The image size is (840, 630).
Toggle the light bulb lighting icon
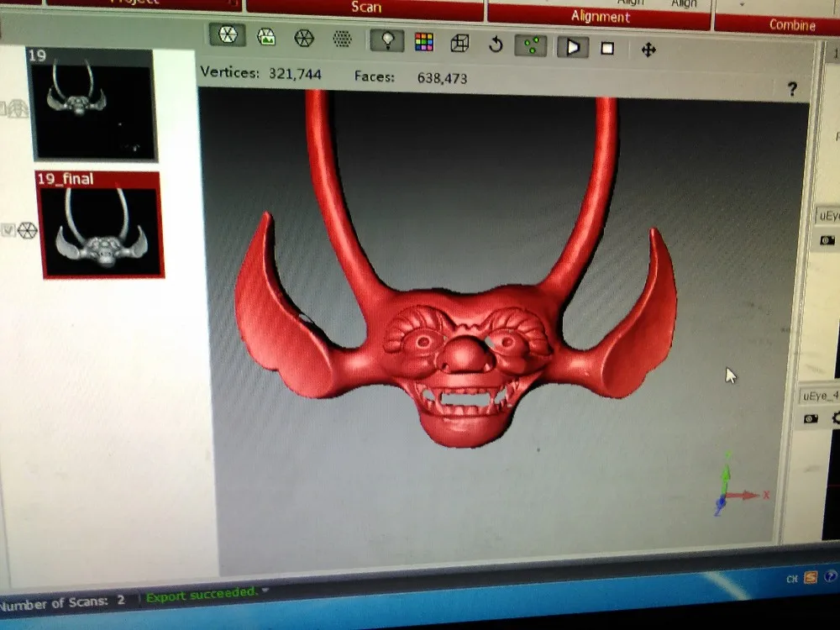tap(387, 40)
